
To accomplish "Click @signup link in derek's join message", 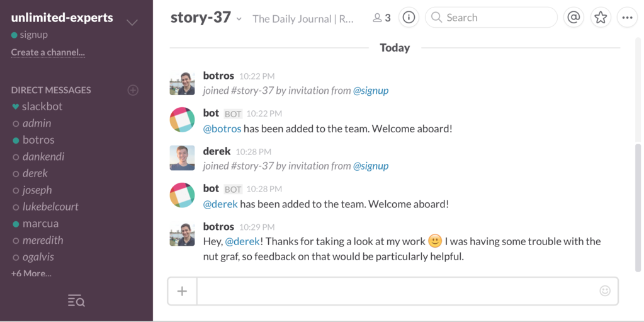I will [371, 166].
